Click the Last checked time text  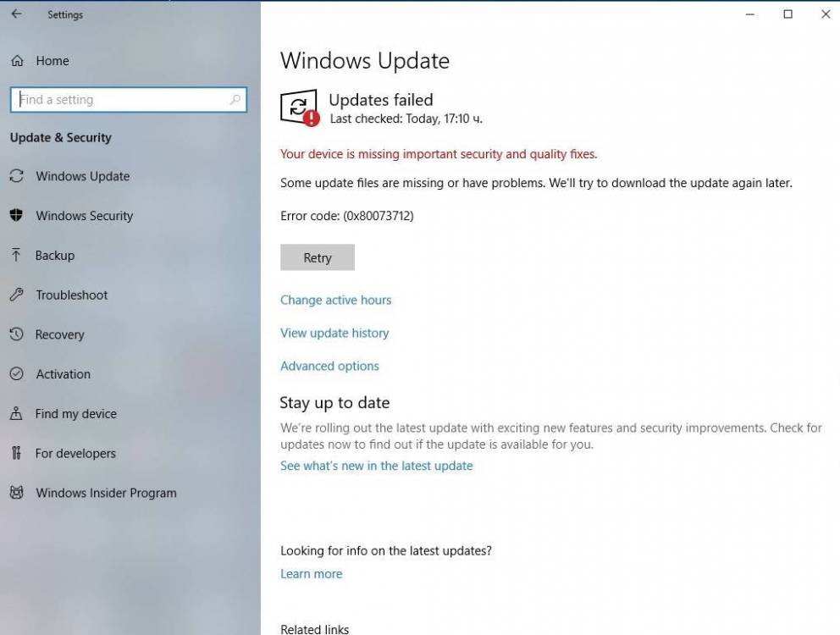(x=406, y=119)
